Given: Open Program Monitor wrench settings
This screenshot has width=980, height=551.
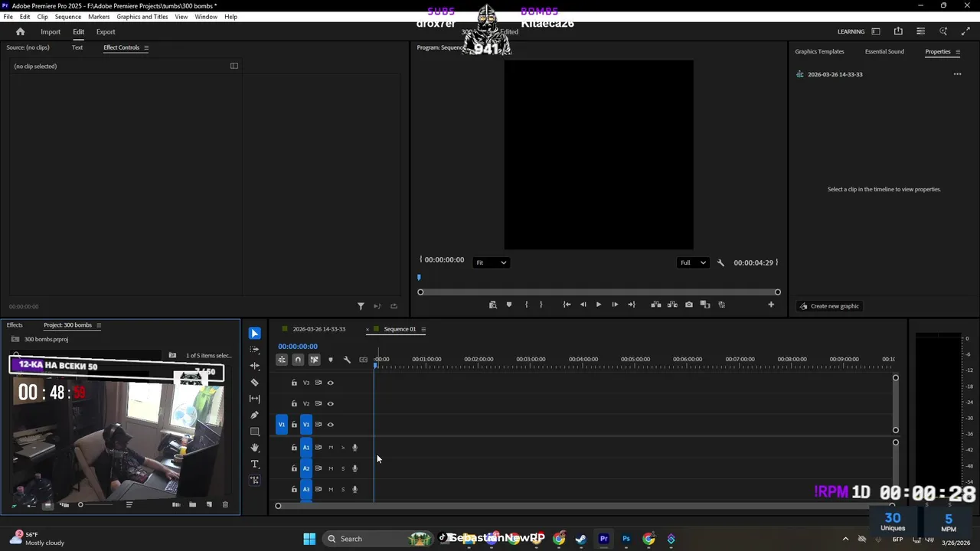Looking at the screenshot, I should click(720, 262).
